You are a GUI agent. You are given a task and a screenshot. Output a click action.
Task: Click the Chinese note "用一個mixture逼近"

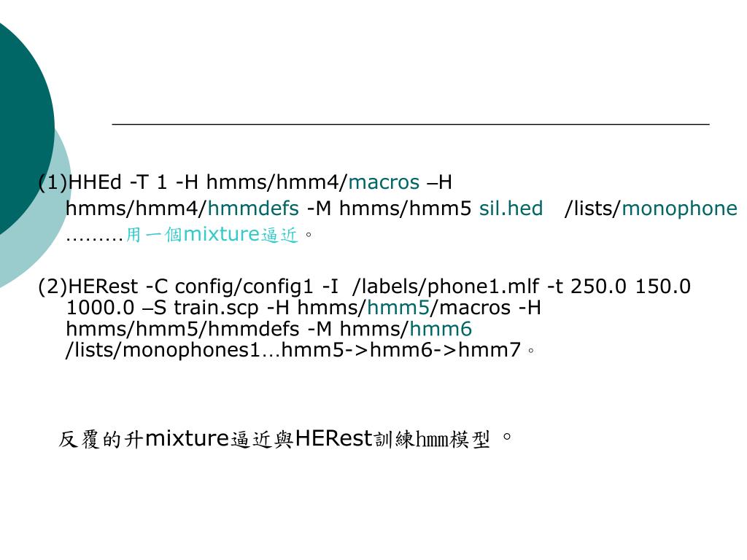pyautogui.click(x=212, y=234)
